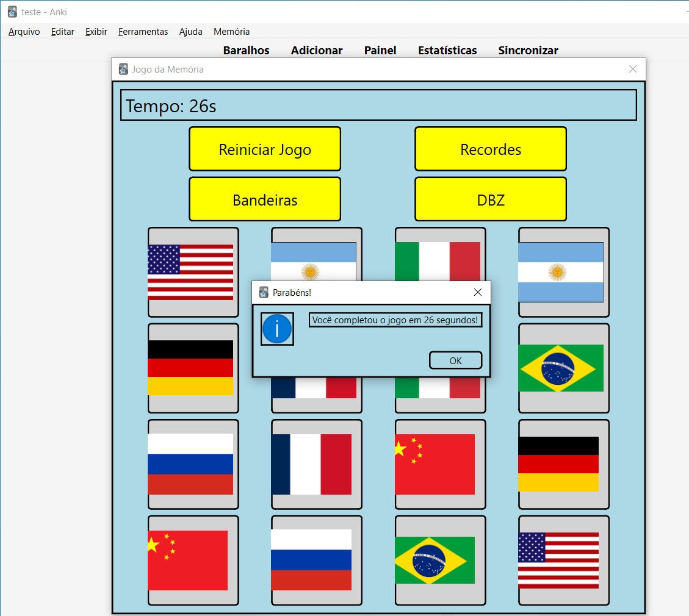This screenshot has height=616, width=689.
Task: Open the Recordes screen
Action: [490, 149]
